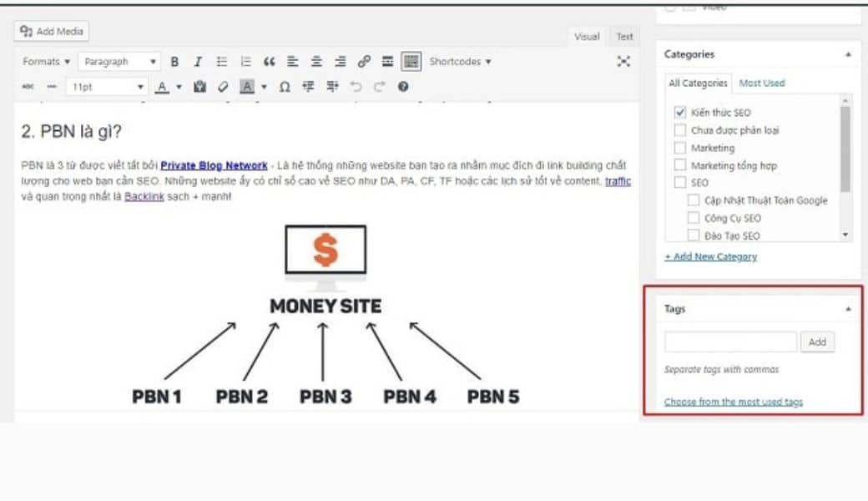The width and height of the screenshot is (868, 501).
Task: Align text to the right
Action: click(340, 62)
